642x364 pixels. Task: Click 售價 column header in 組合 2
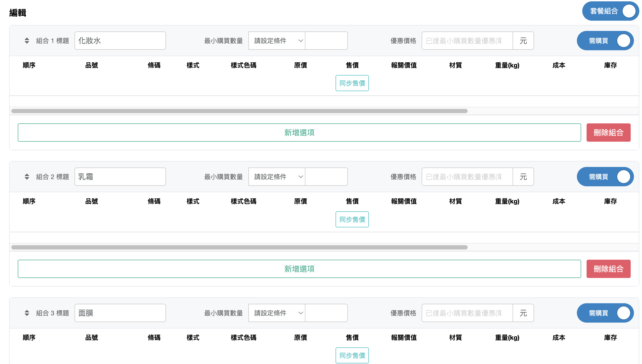pyautogui.click(x=352, y=201)
